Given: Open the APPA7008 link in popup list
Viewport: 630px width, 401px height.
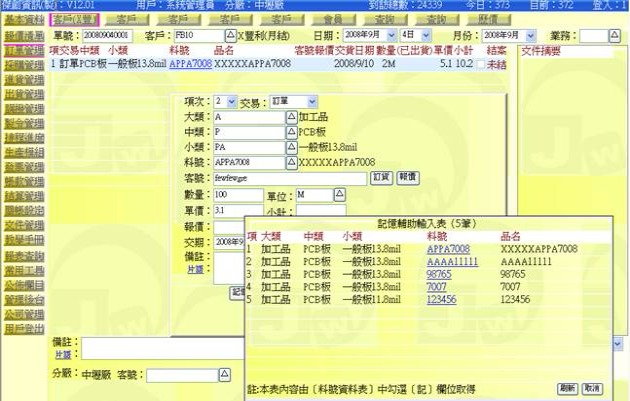Looking at the screenshot, I should [x=448, y=248].
